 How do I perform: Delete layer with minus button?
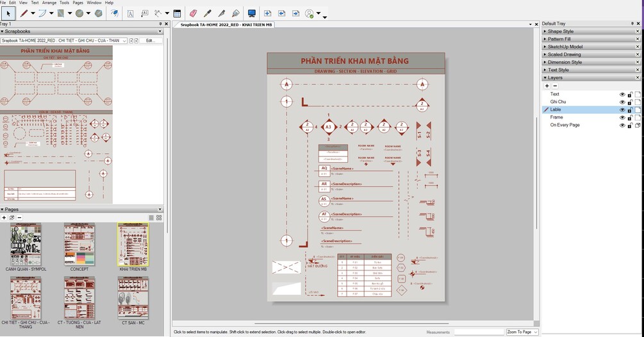[x=556, y=86]
